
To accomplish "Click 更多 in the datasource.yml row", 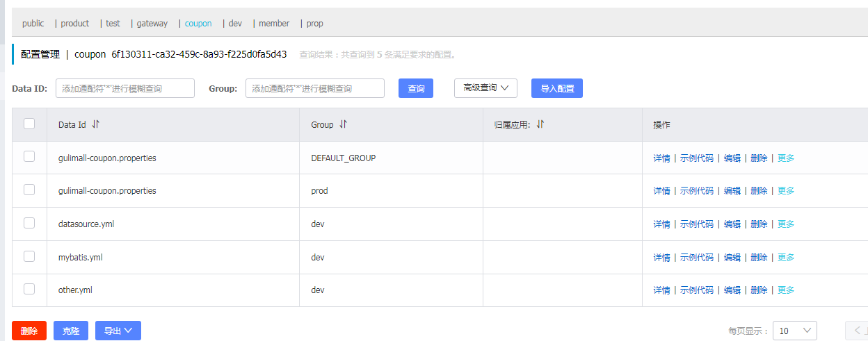I will point(786,224).
